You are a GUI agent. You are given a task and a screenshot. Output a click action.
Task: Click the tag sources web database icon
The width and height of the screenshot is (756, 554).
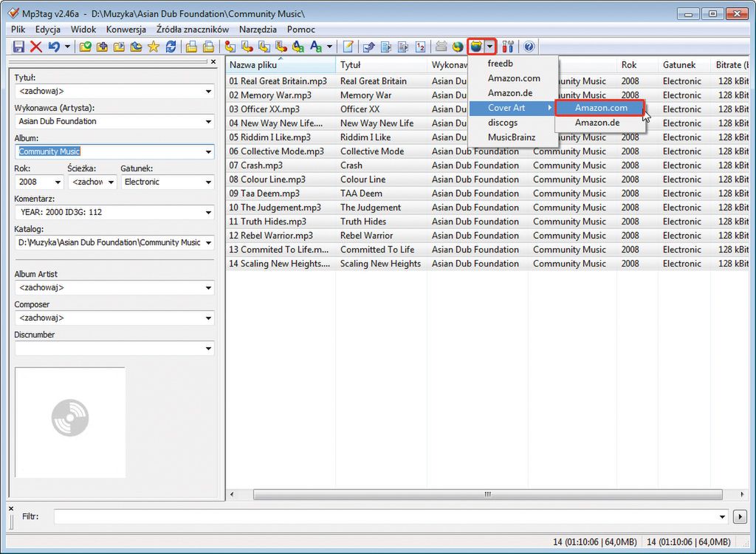(477, 47)
